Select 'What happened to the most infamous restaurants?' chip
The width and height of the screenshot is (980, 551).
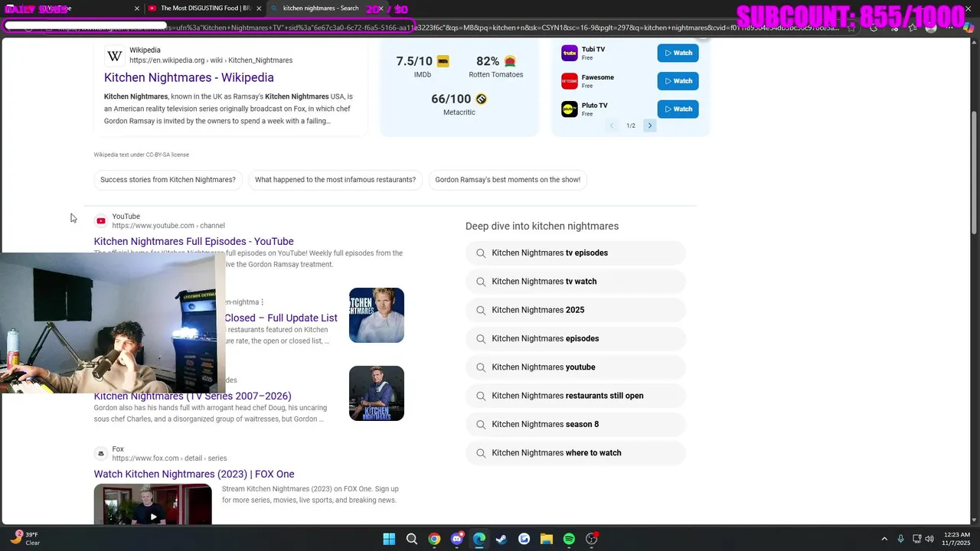pos(335,180)
